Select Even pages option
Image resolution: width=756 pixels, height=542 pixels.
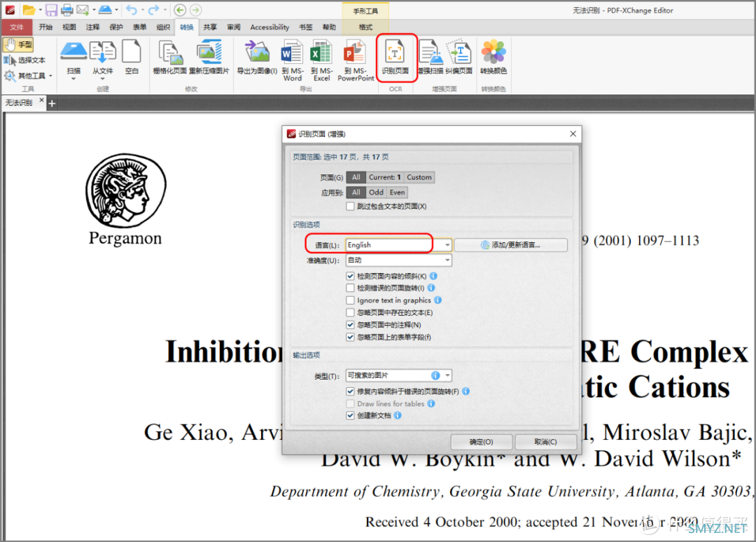point(397,193)
